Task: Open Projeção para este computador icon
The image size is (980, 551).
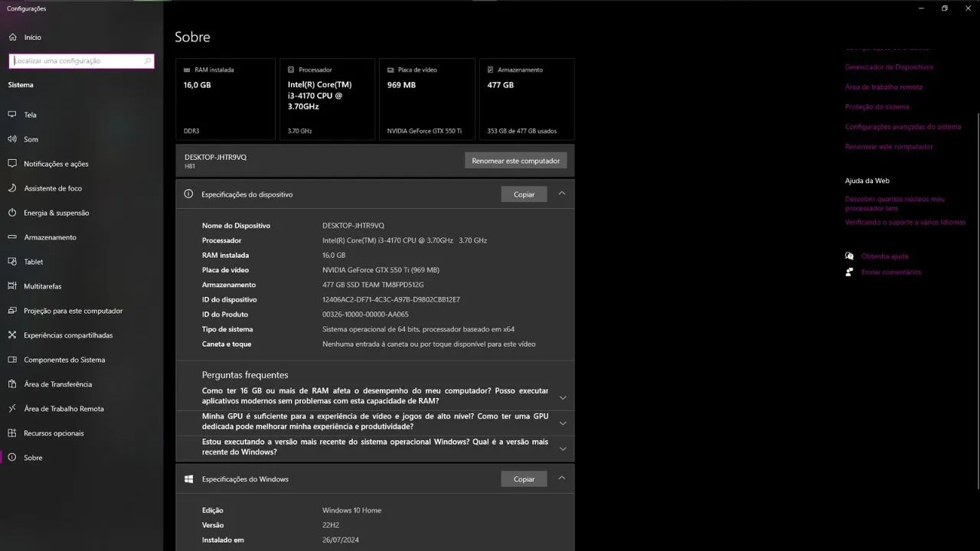Action: 12,311
